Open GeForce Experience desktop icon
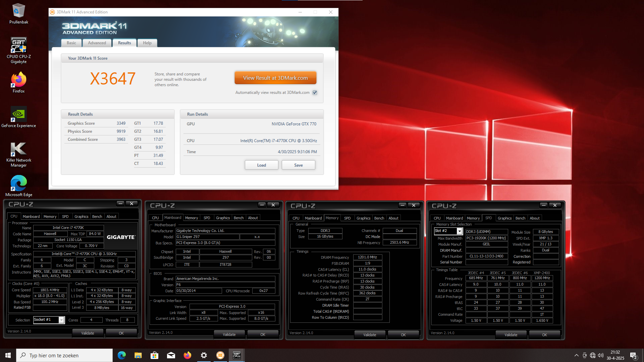 coord(18,117)
